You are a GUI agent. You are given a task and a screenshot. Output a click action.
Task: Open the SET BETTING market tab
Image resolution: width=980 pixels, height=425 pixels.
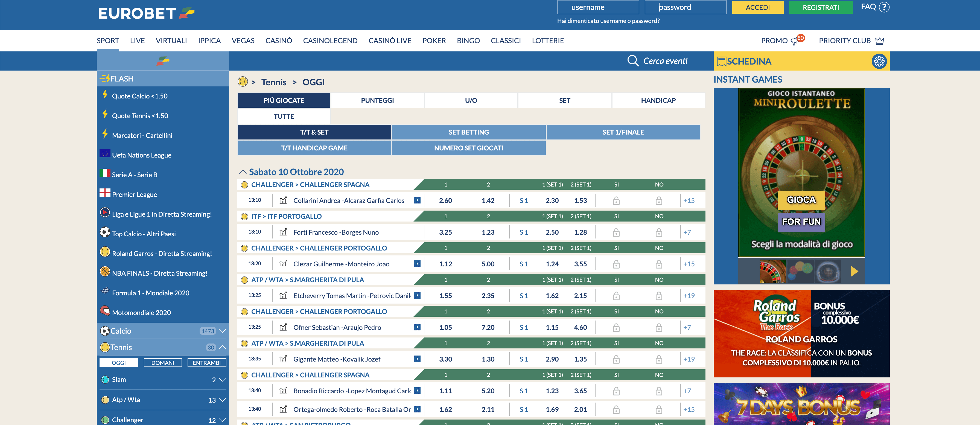click(469, 132)
